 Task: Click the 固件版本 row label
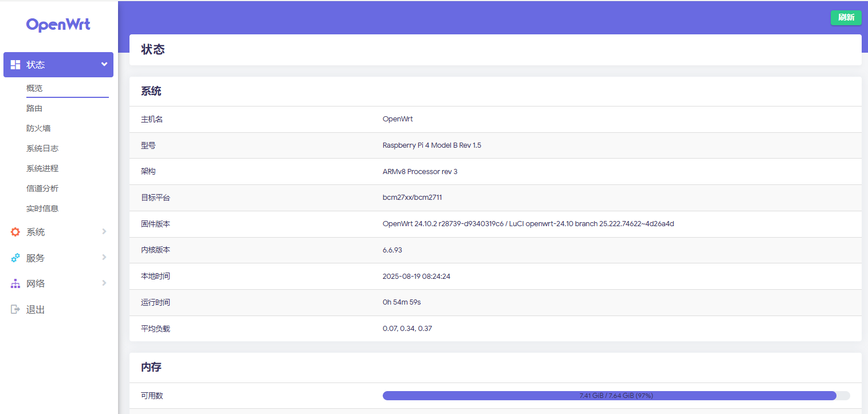(156, 224)
